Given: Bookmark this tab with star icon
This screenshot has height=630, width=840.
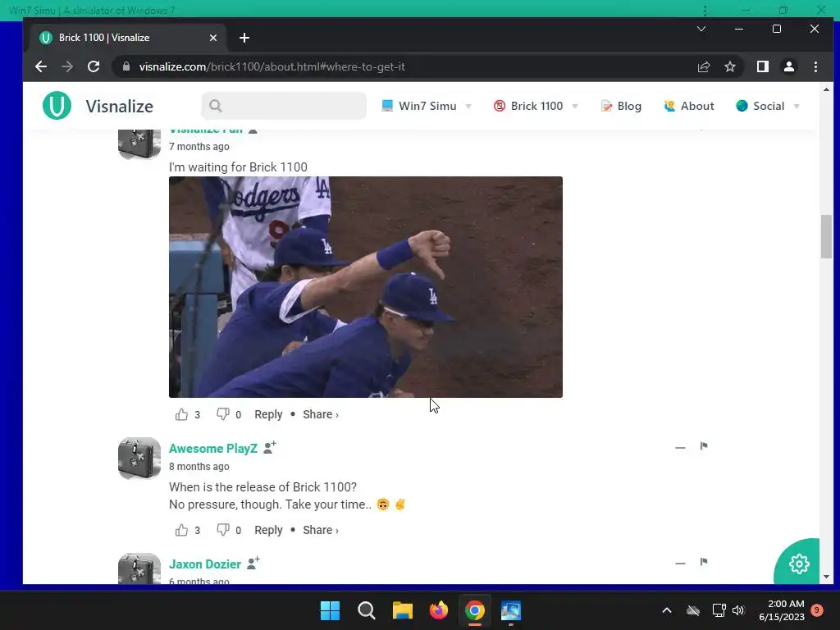Looking at the screenshot, I should pos(729,66).
